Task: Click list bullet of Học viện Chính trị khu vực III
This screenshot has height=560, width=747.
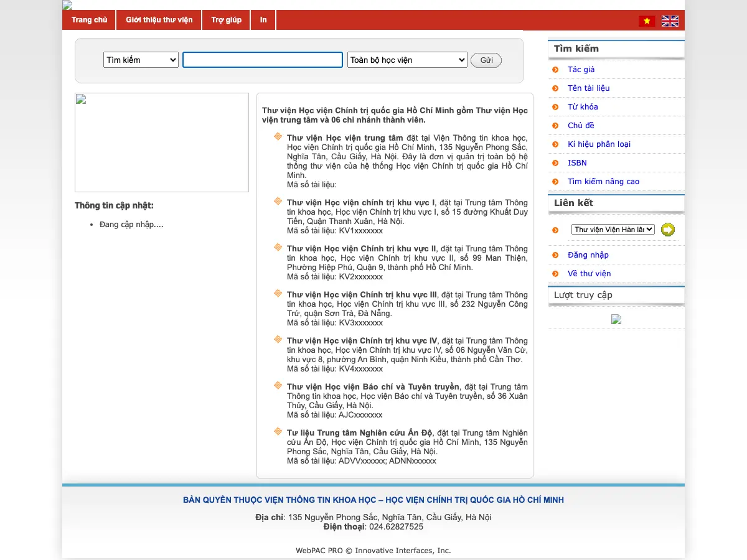Action: (x=278, y=293)
